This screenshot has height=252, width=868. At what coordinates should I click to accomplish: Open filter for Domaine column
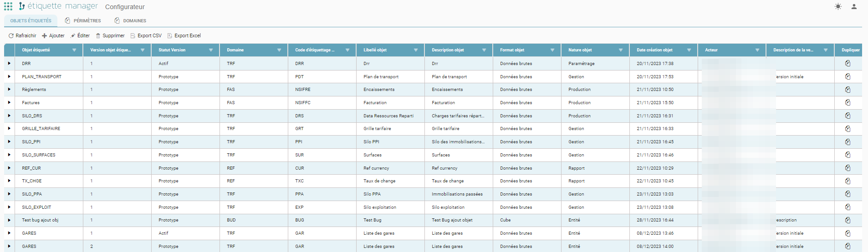pyautogui.click(x=279, y=50)
